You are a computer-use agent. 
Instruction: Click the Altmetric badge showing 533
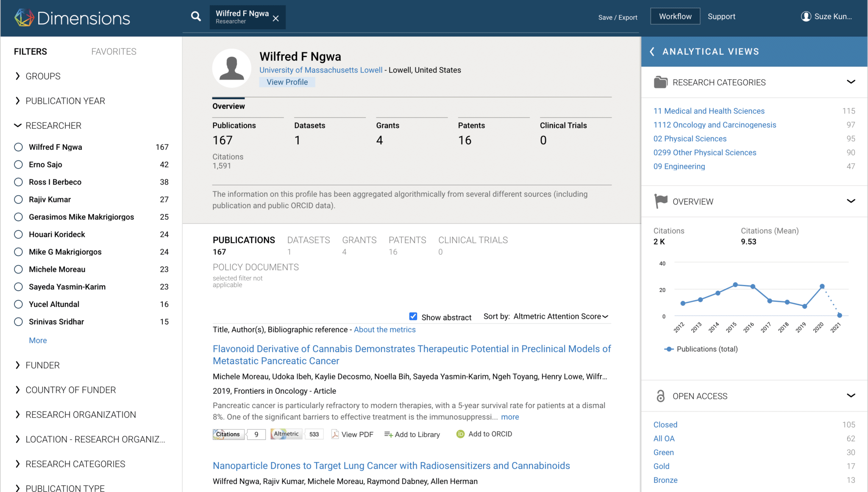click(x=297, y=434)
